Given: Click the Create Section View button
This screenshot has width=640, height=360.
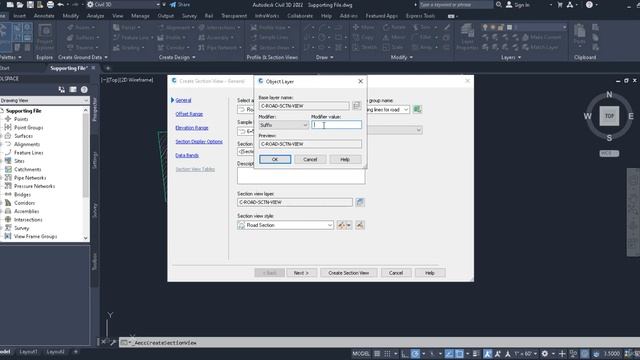Looking at the screenshot, I should [349, 273].
